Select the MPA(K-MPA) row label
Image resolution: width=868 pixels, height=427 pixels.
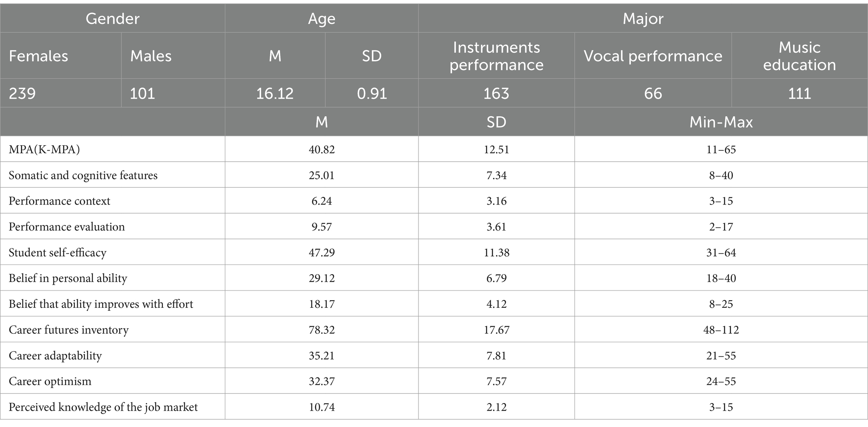[44, 149]
